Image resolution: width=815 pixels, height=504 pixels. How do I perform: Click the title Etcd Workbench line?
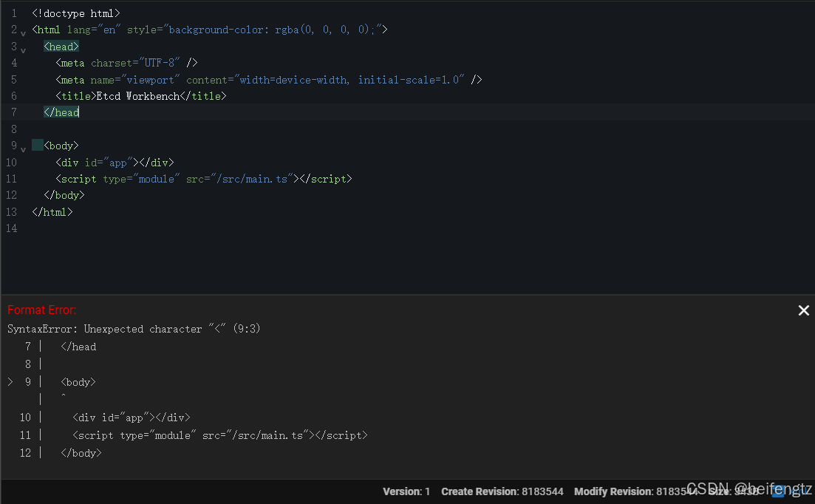pos(141,96)
